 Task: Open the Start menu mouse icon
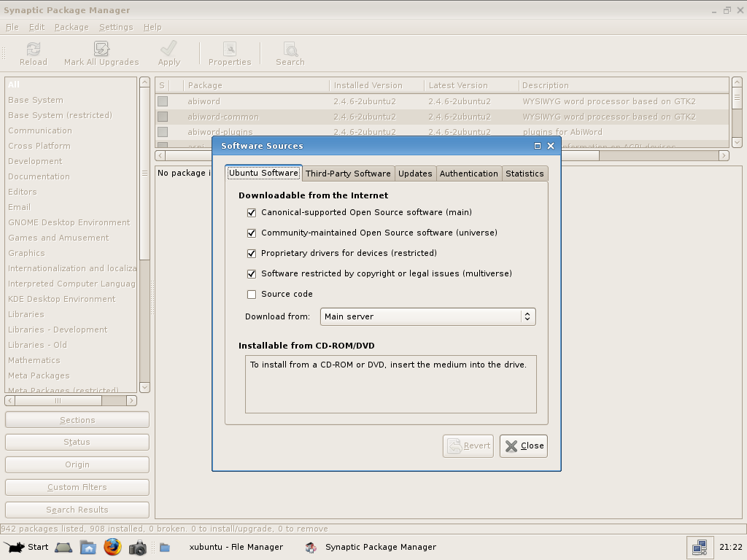click(13, 547)
